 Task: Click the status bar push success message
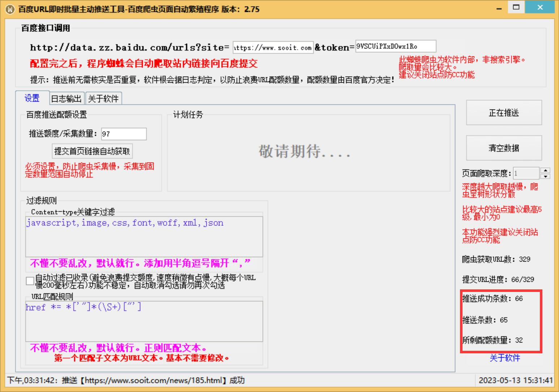tap(126, 380)
